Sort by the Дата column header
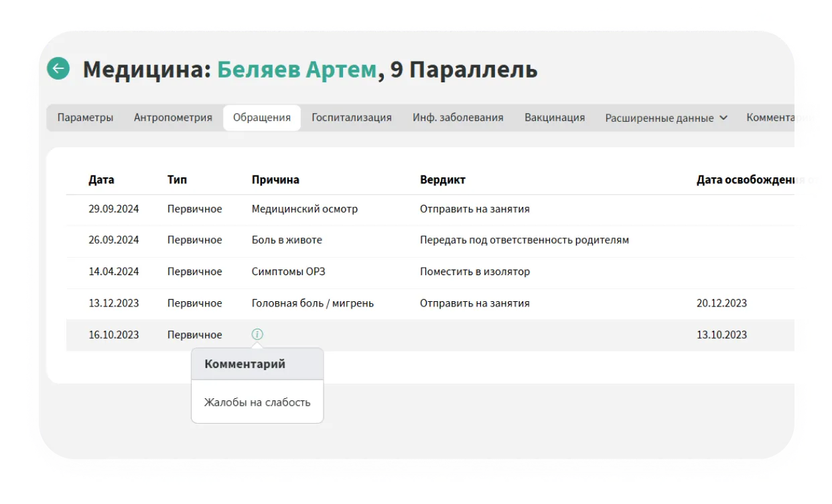Screen dimensions: 832x504 click(x=101, y=179)
